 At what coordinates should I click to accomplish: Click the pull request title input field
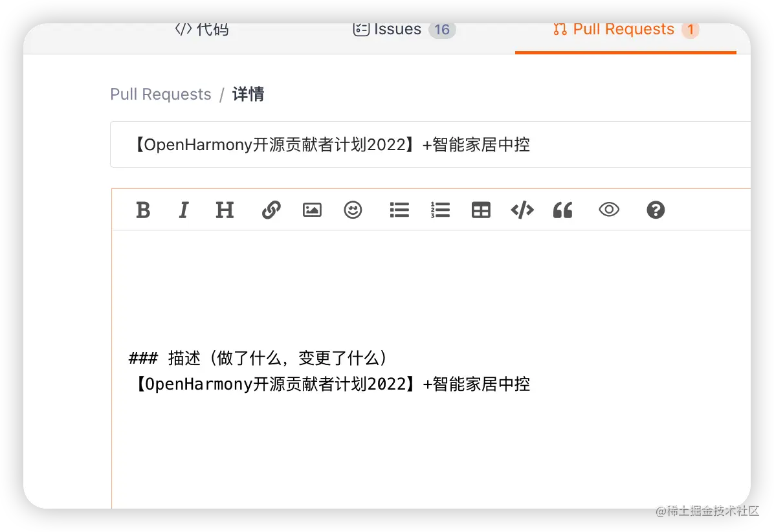pyautogui.click(x=430, y=144)
